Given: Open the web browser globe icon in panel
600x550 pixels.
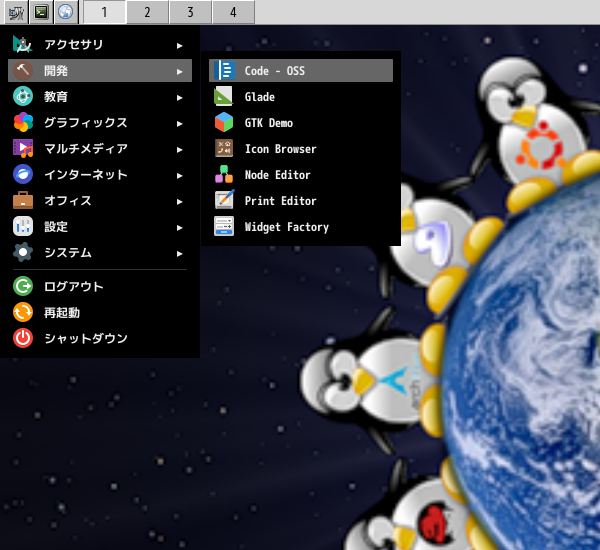Looking at the screenshot, I should (x=65, y=12).
